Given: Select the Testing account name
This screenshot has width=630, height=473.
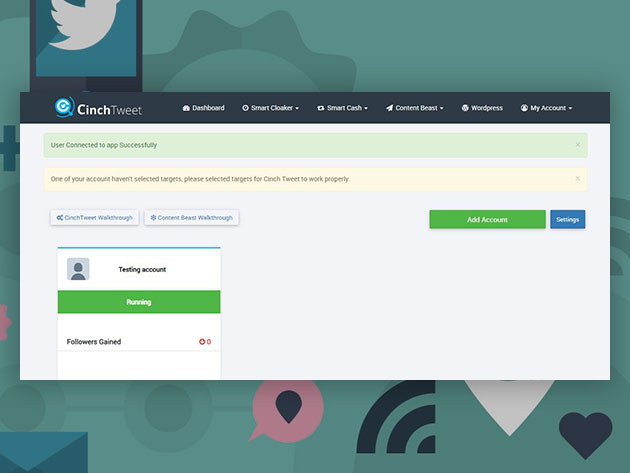Looking at the screenshot, I should [x=142, y=269].
